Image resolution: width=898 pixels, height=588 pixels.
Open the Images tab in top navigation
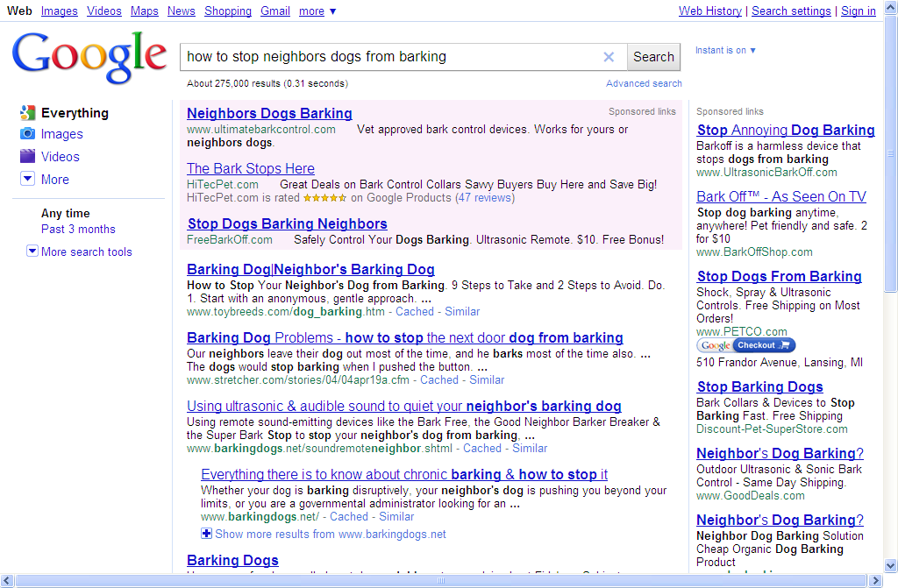click(x=60, y=11)
